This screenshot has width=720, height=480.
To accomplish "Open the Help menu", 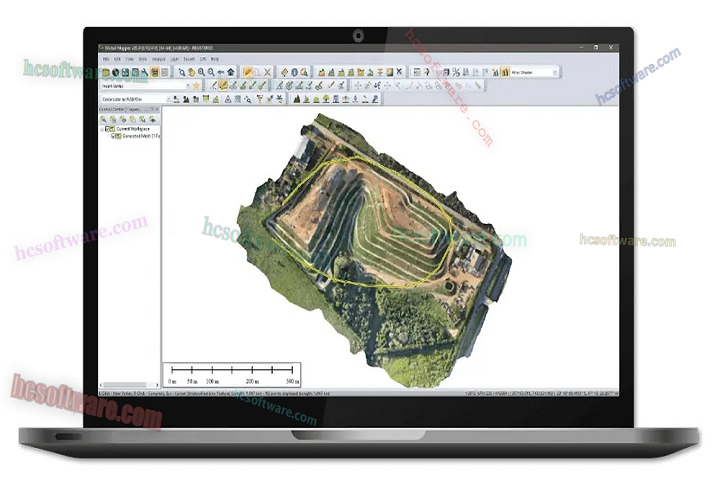I will click(x=215, y=59).
